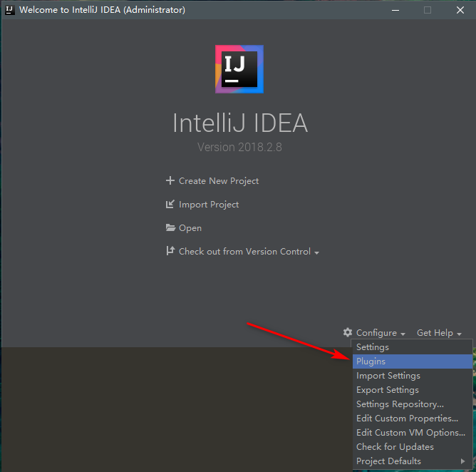The image size is (476, 472).
Task: Click the IntelliJ IDEA heading text
Action: [x=240, y=123]
